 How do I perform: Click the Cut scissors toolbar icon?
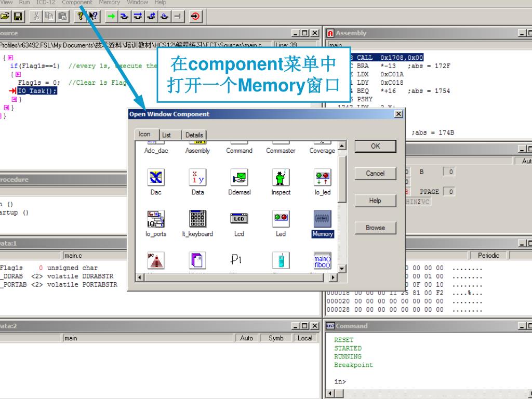(36, 16)
